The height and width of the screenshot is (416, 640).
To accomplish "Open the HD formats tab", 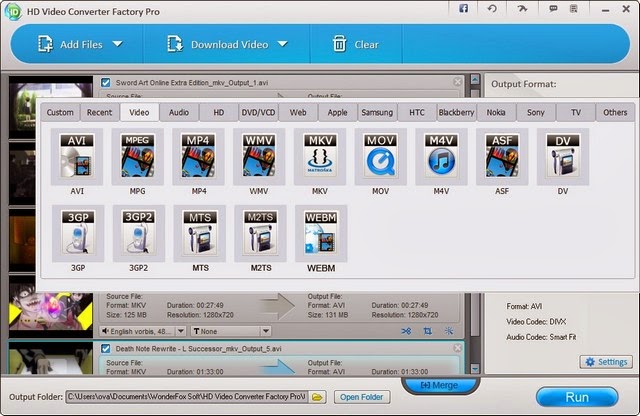I will point(219,112).
